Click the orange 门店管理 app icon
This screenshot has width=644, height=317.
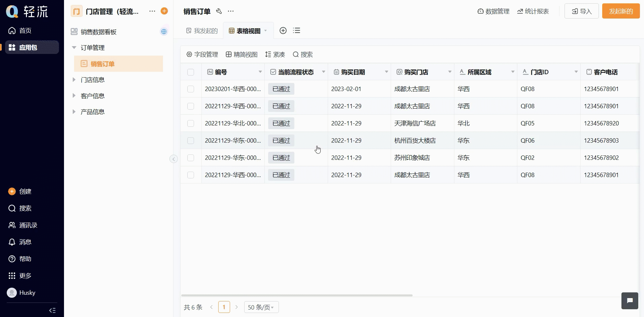click(76, 11)
